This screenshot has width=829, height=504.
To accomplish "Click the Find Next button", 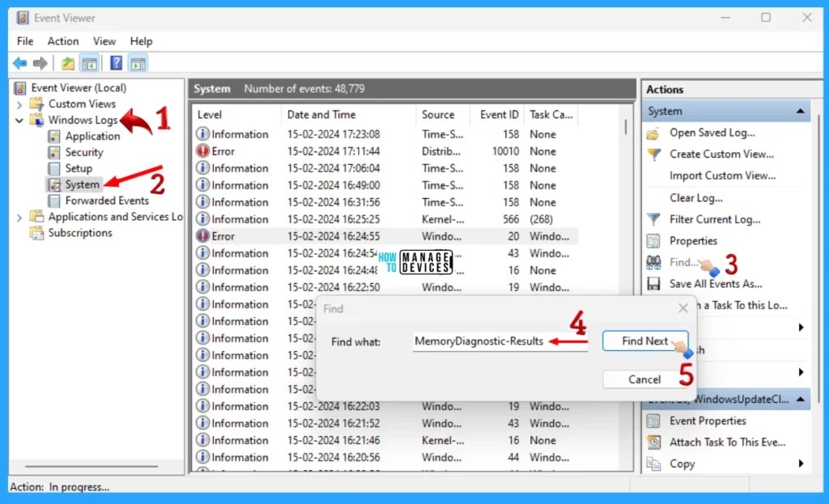I will pyautogui.click(x=644, y=341).
